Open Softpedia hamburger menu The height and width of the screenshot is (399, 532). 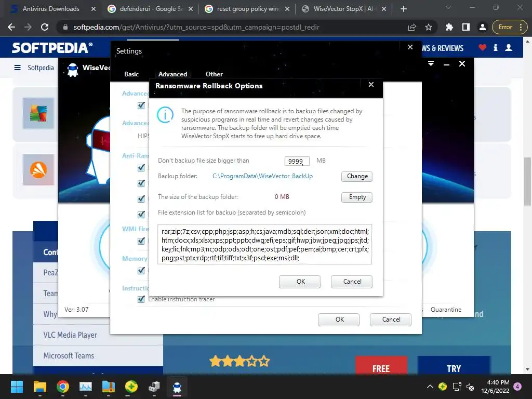pos(17,68)
